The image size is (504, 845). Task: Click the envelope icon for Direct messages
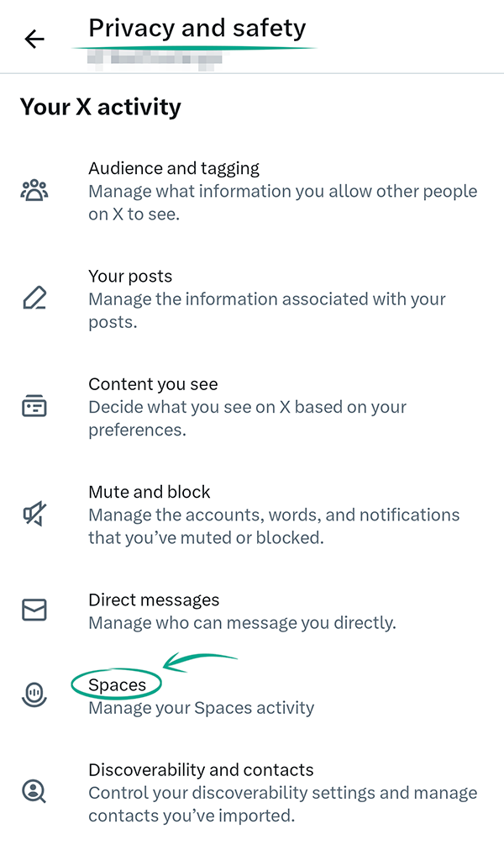[x=34, y=610]
